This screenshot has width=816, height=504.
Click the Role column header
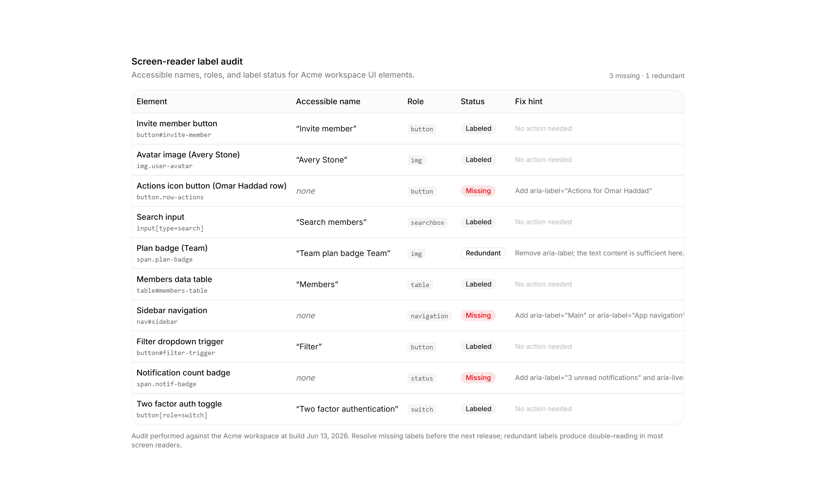[x=415, y=101]
